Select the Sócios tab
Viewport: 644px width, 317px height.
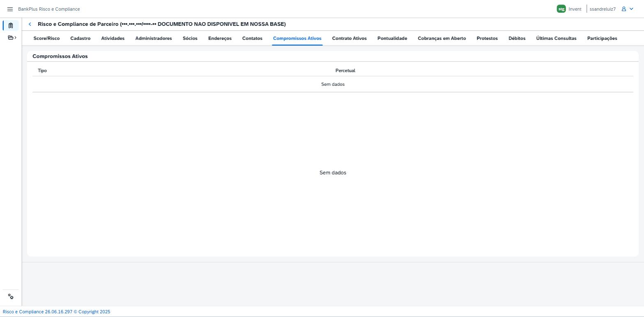click(190, 38)
